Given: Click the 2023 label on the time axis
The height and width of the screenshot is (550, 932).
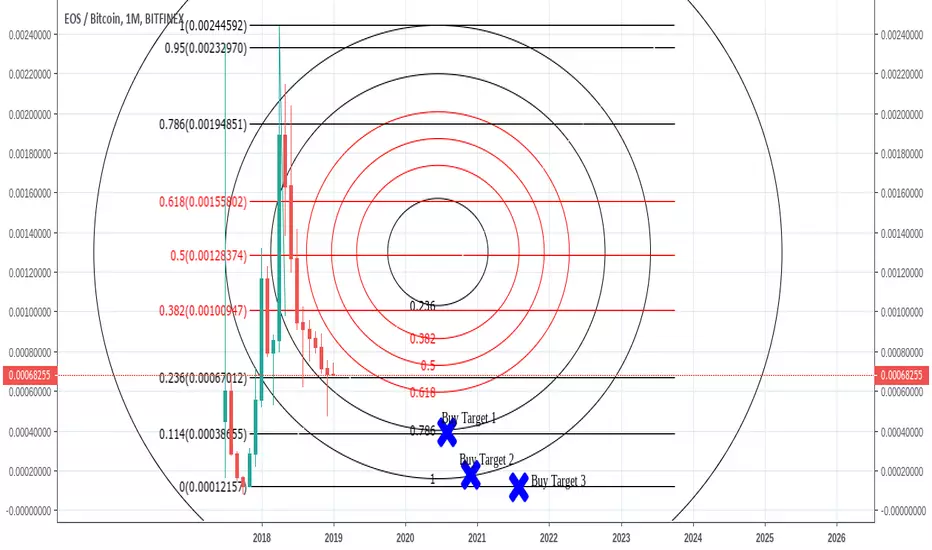Looking at the screenshot, I should tap(621, 538).
